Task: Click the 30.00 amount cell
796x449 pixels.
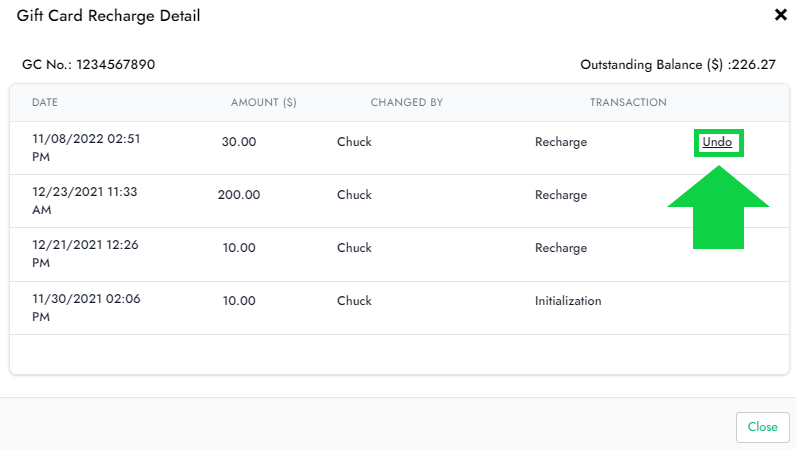Action: (x=239, y=142)
